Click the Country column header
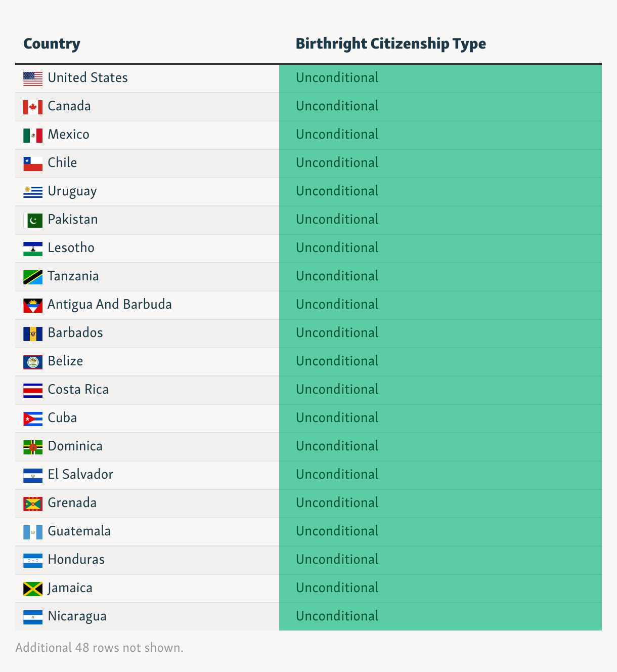This screenshot has width=617, height=672. 52,44
